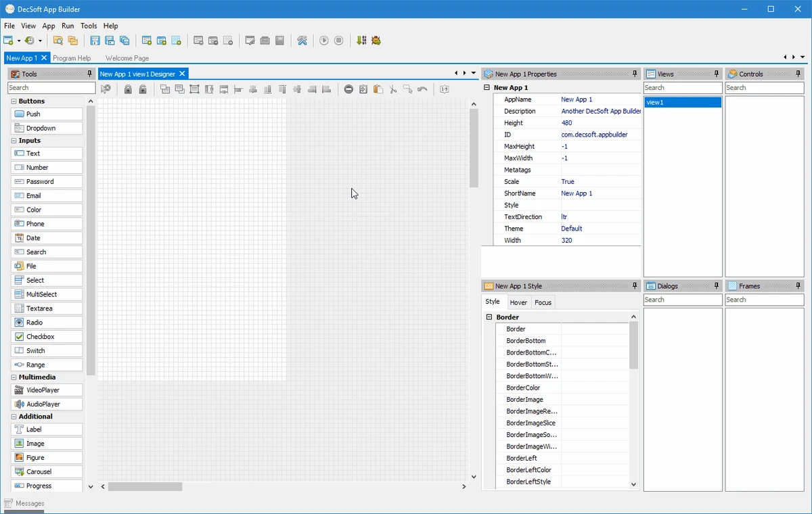Open the Run menu

pyautogui.click(x=68, y=26)
